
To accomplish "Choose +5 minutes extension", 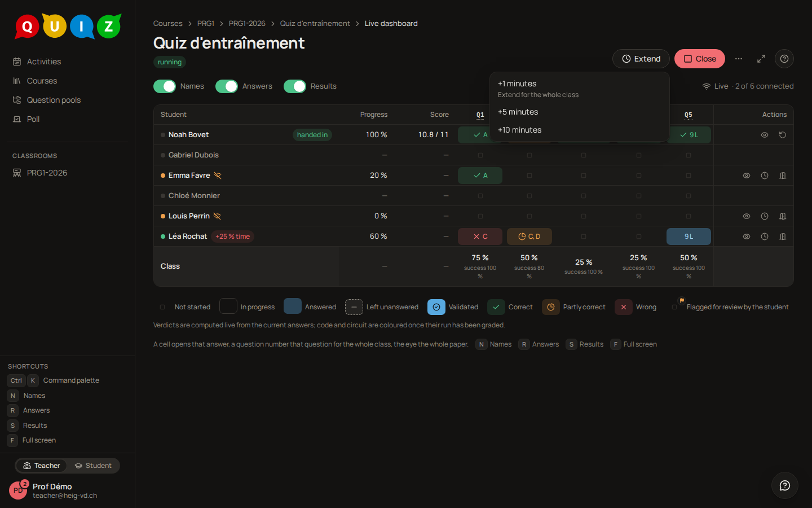I will click(580, 112).
